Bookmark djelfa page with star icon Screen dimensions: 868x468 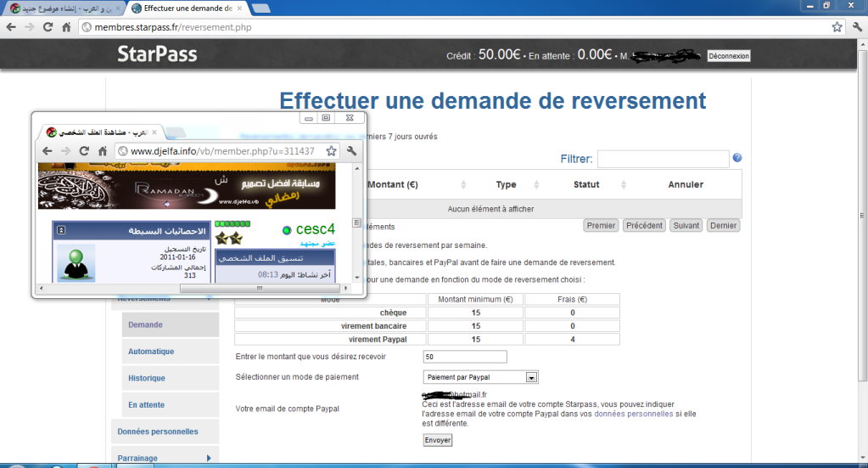(331, 151)
